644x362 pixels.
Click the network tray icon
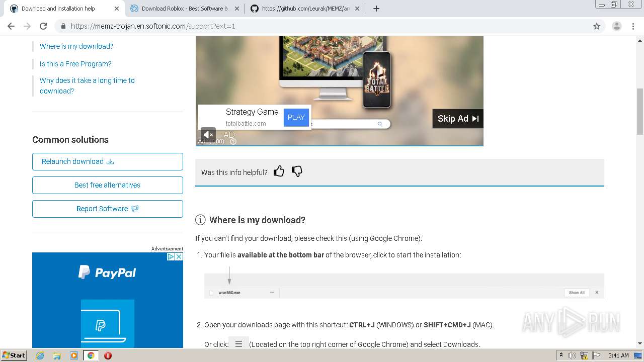click(585, 355)
